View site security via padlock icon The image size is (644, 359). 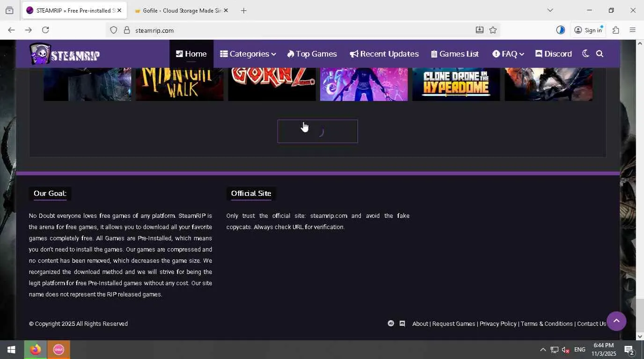click(x=126, y=30)
